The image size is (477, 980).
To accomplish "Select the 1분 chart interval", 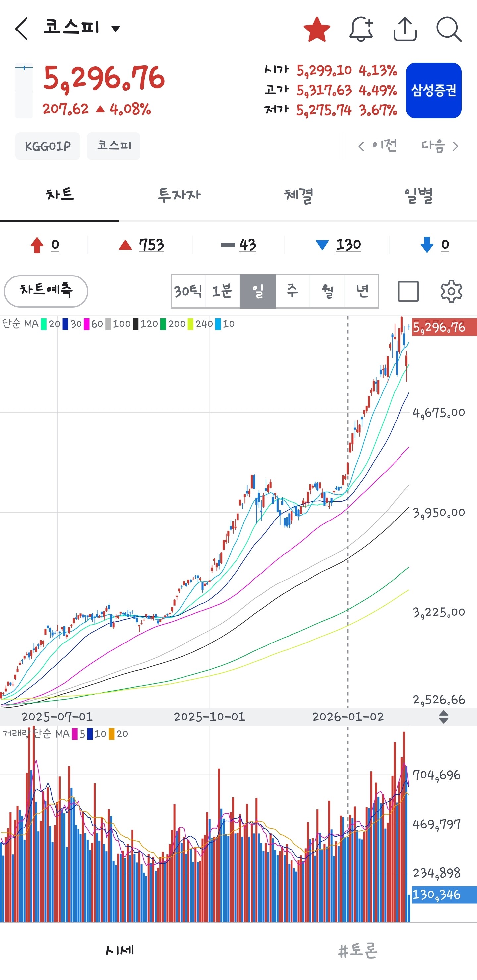I will point(222,291).
